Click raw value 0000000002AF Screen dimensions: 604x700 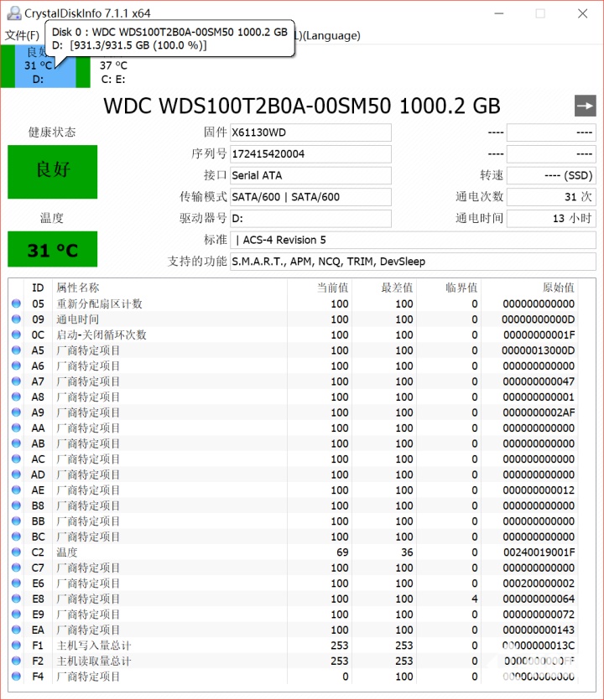tap(539, 412)
